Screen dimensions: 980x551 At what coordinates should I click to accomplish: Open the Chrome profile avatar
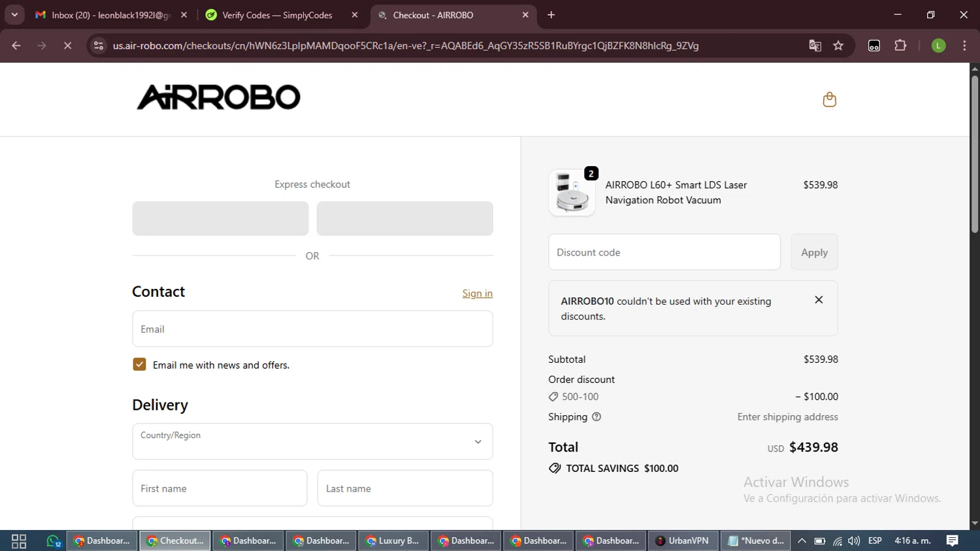(x=938, y=46)
